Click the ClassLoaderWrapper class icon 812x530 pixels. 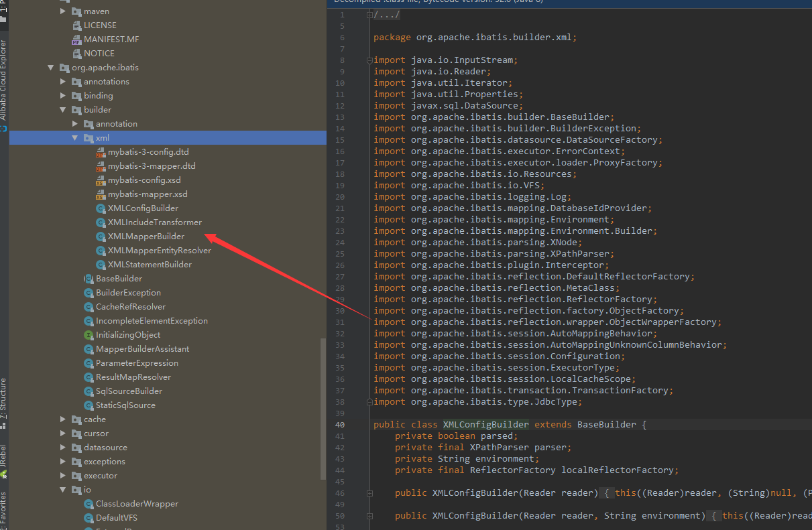[89, 504]
